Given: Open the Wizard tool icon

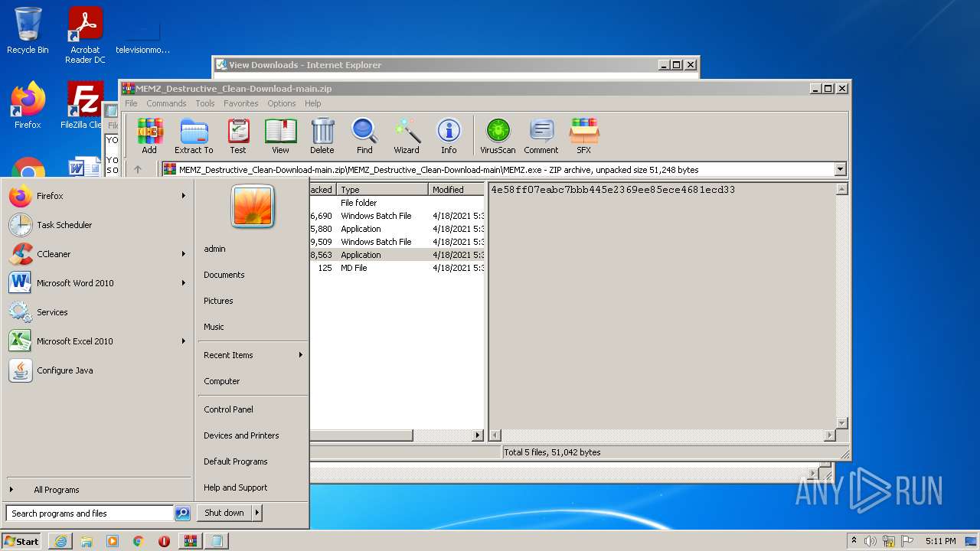Looking at the screenshot, I should pyautogui.click(x=407, y=136).
